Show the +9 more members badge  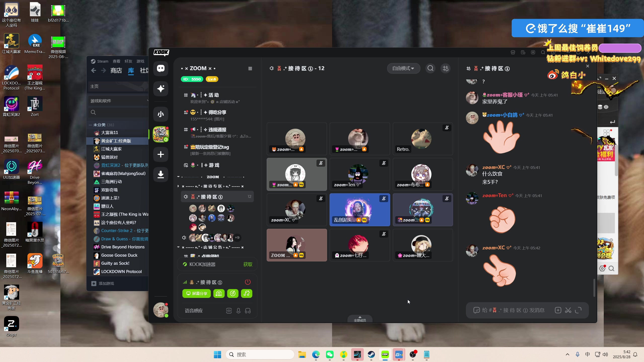pyautogui.click(x=237, y=238)
